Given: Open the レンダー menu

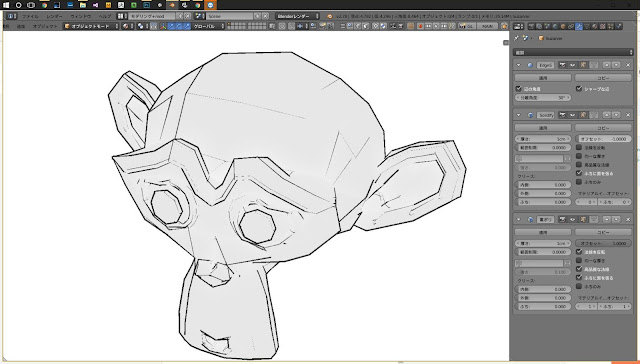Looking at the screenshot, I should 54,16.
